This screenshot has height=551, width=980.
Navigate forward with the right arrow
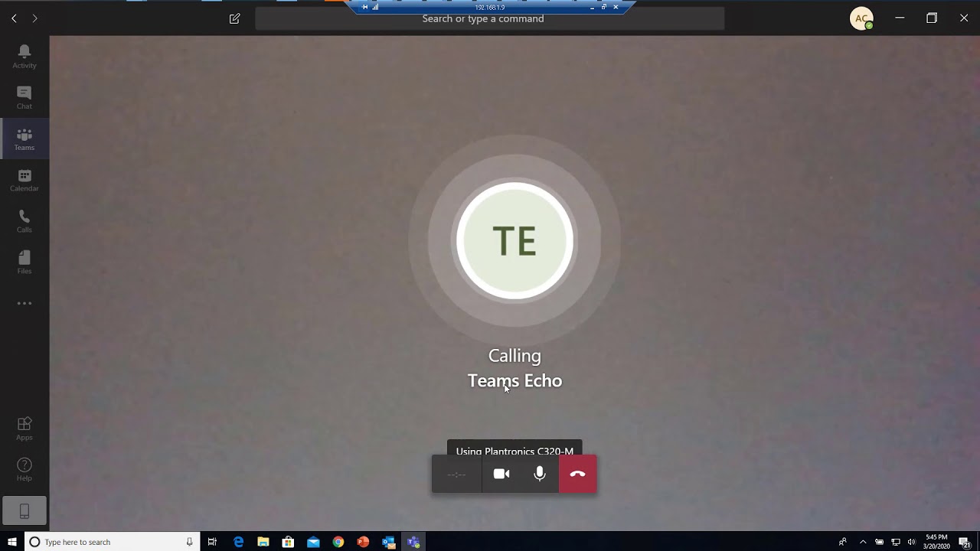coord(34,18)
